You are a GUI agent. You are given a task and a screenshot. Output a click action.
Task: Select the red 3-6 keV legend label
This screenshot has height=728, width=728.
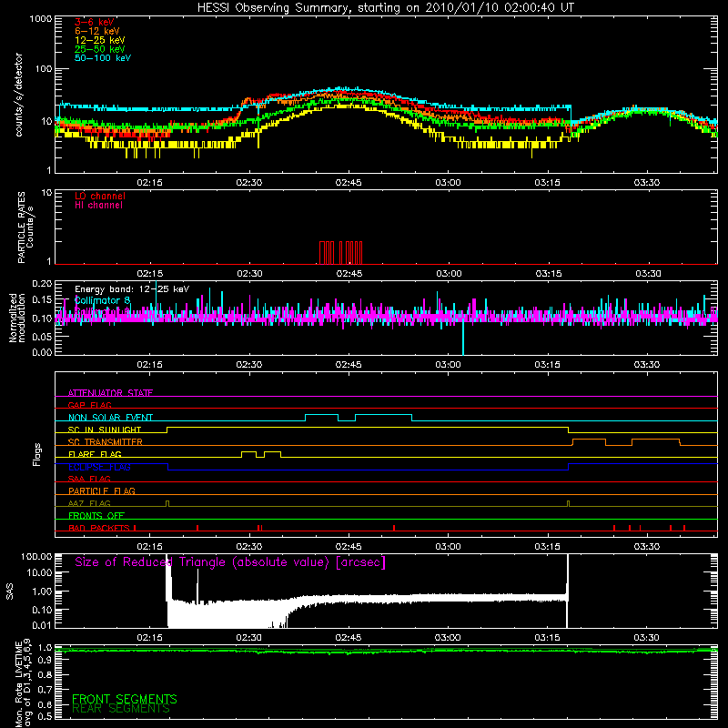95,22
